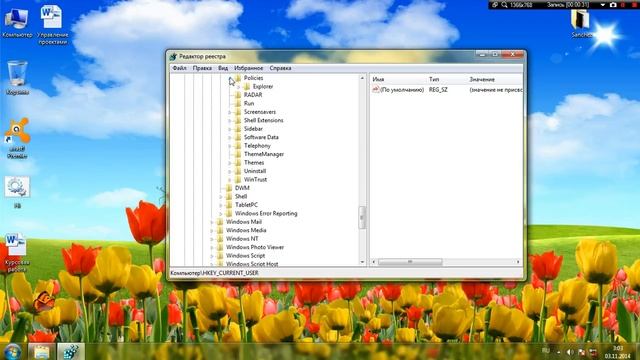Select the Windows Media key
Image resolution: width=640 pixels, height=360 pixels.
point(246,230)
